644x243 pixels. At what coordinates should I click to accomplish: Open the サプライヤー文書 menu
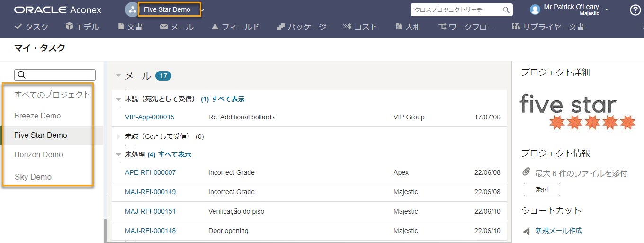pyautogui.click(x=548, y=27)
